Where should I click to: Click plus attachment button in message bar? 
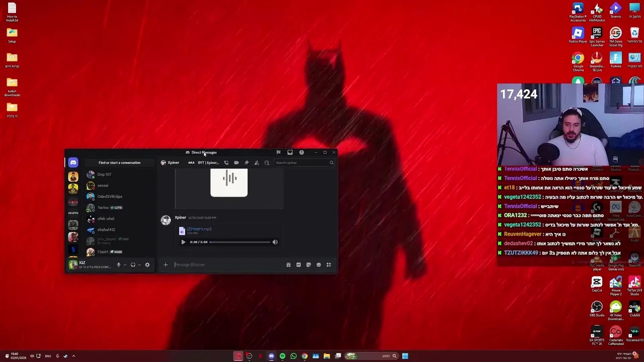pos(166,264)
